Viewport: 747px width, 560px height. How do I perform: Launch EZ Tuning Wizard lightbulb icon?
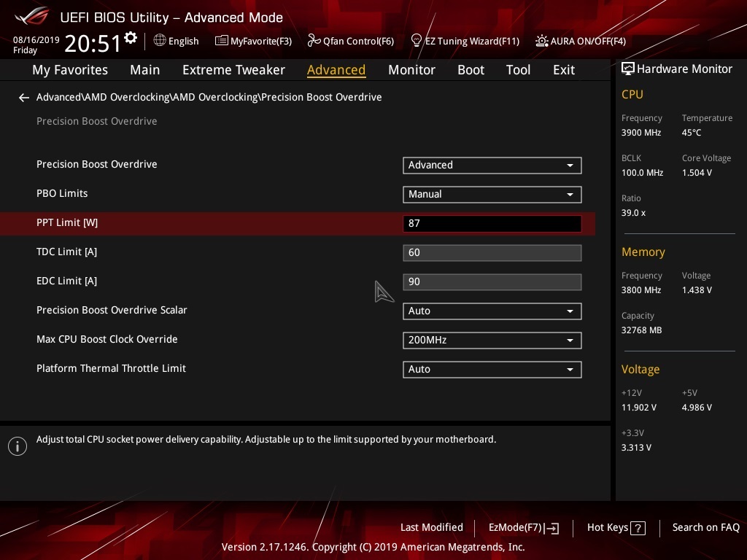click(416, 41)
